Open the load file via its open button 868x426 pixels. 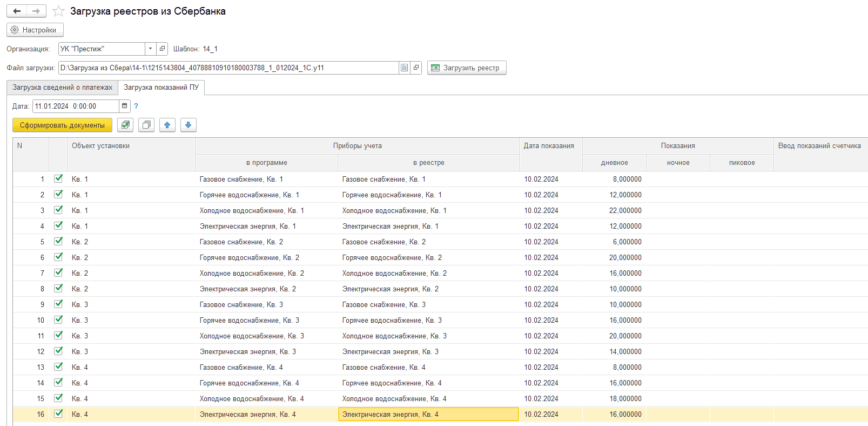coord(416,68)
